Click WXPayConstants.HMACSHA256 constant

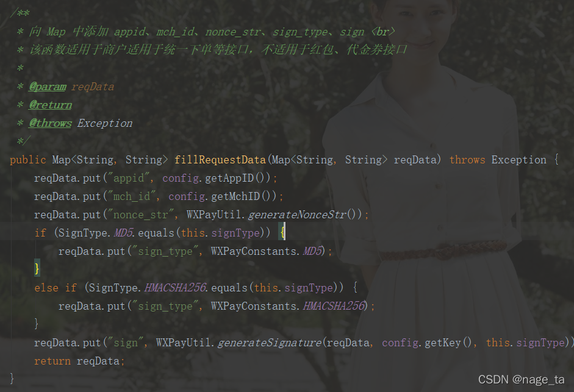[x=288, y=306]
